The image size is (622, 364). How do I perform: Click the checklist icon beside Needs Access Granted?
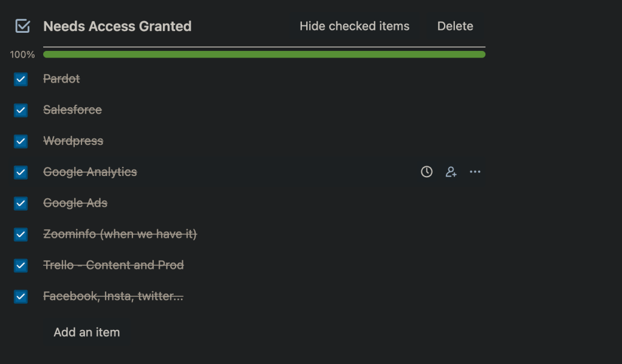tap(22, 26)
